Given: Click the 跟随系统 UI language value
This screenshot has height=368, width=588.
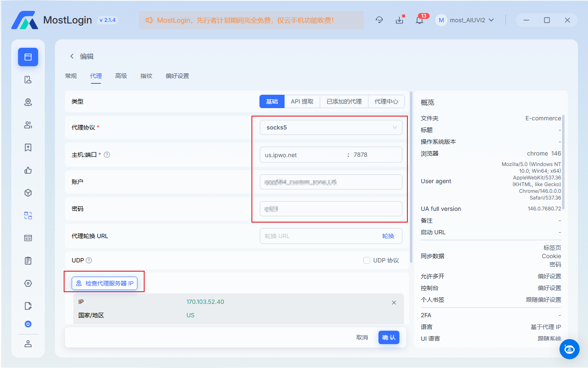Looking at the screenshot, I should 549,339.
